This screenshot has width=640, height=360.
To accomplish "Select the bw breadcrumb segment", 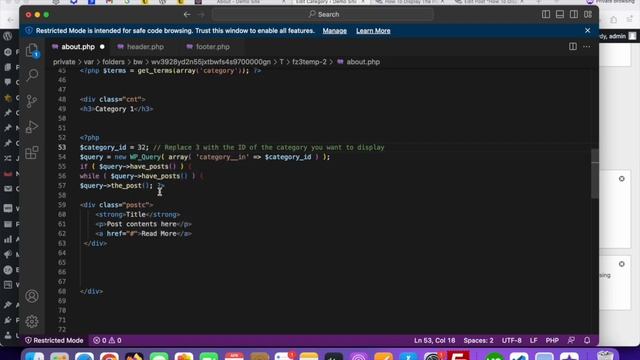I will pos(138,62).
